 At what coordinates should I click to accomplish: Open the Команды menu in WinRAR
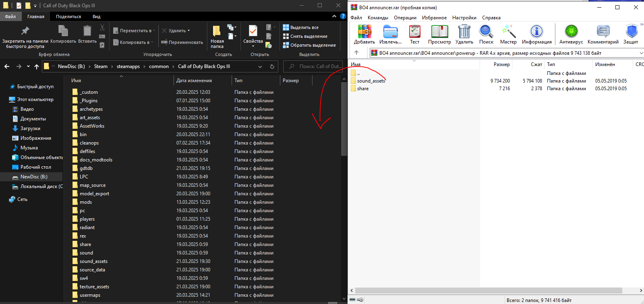[378, 18]
